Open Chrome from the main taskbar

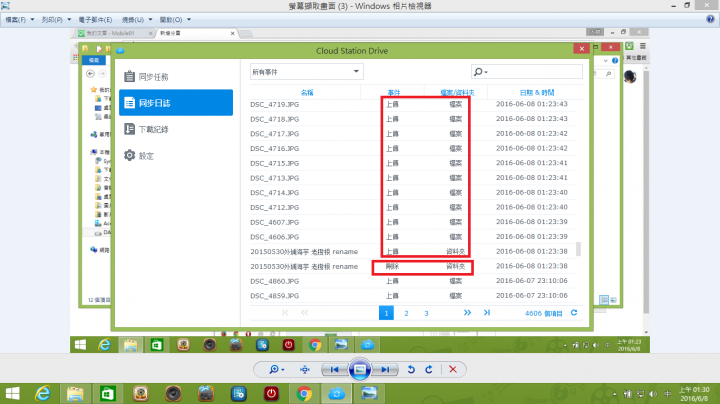tap(304, 393)
